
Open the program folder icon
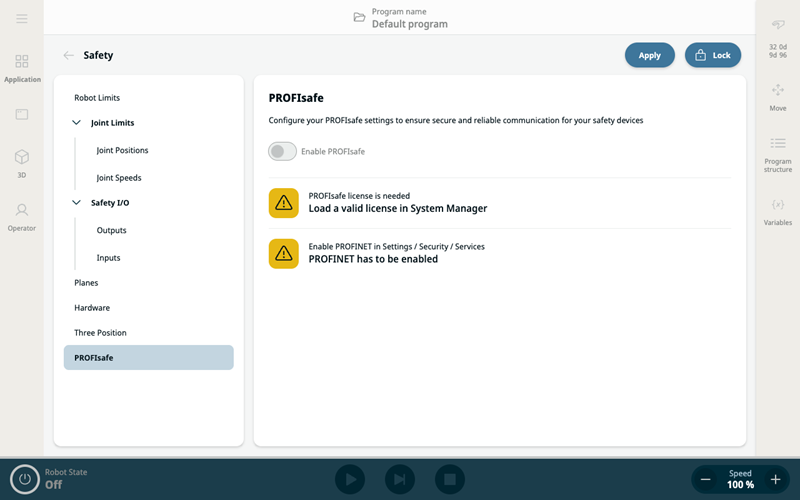[x=359, y=18]
